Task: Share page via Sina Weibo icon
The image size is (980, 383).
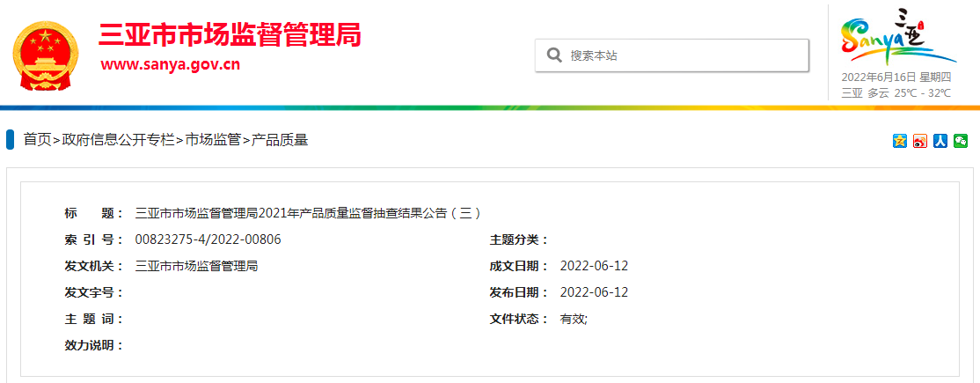Action: point(920,141)
